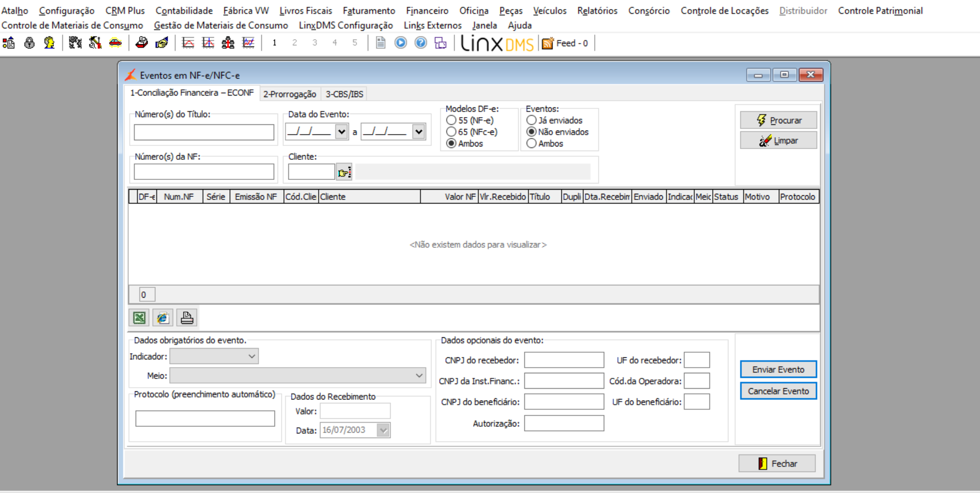This screenshot has width=980, height=493.
Task: Select the 1-Conciliação Financeira – ECONF tab
Action: coord(192,93)
